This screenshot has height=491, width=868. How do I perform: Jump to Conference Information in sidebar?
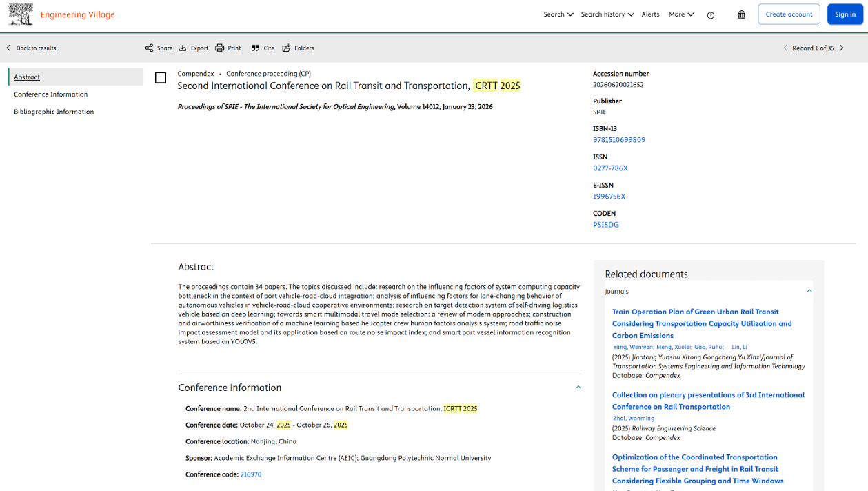pos(51,94)
